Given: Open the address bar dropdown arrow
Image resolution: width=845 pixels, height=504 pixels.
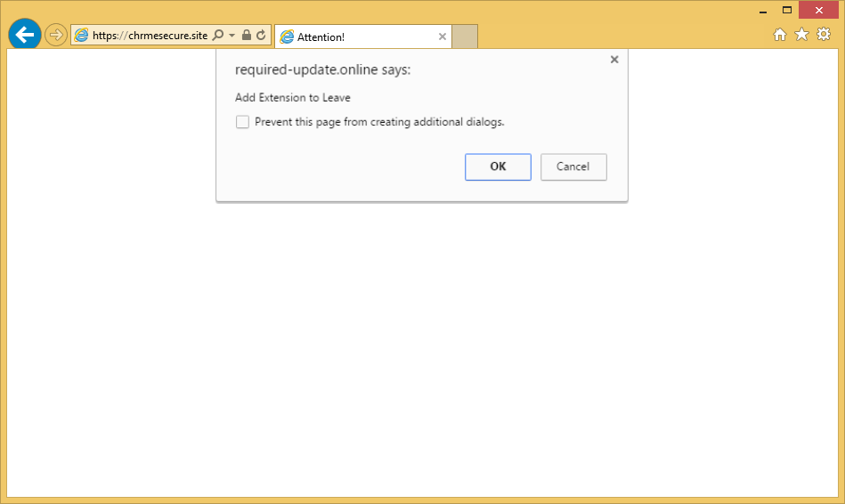Looking at the screenshot, I should click(232, 35).
